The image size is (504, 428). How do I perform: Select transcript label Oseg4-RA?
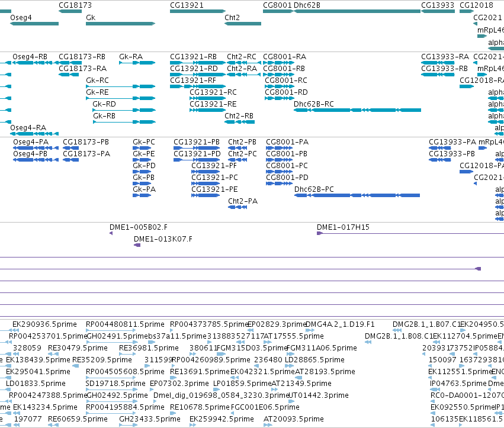[x=28, y=128]
